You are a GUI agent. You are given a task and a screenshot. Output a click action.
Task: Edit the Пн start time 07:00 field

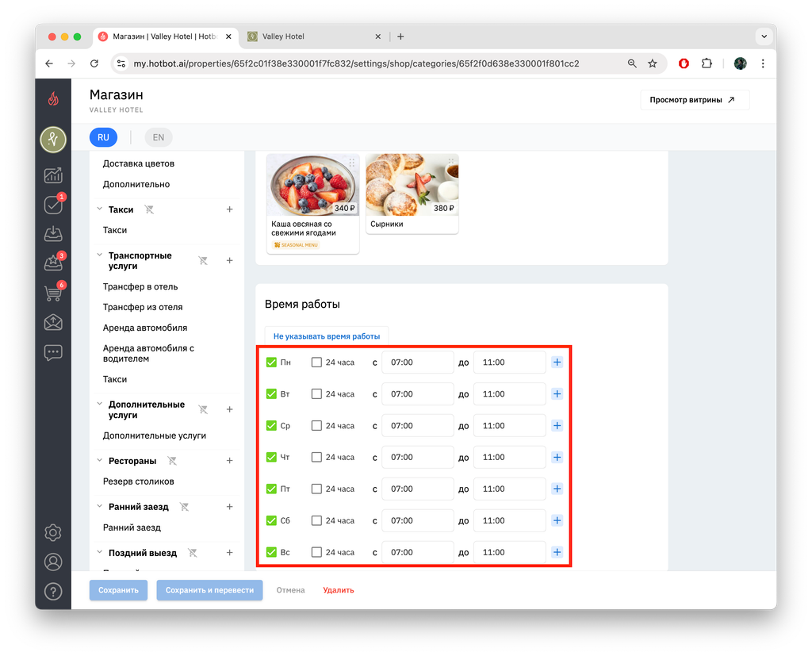tap(417, 363)
